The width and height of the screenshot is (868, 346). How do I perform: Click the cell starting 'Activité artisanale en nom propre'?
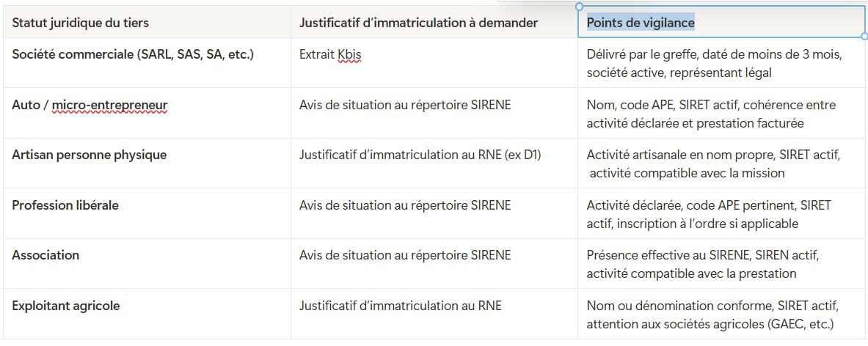(713, 163)
